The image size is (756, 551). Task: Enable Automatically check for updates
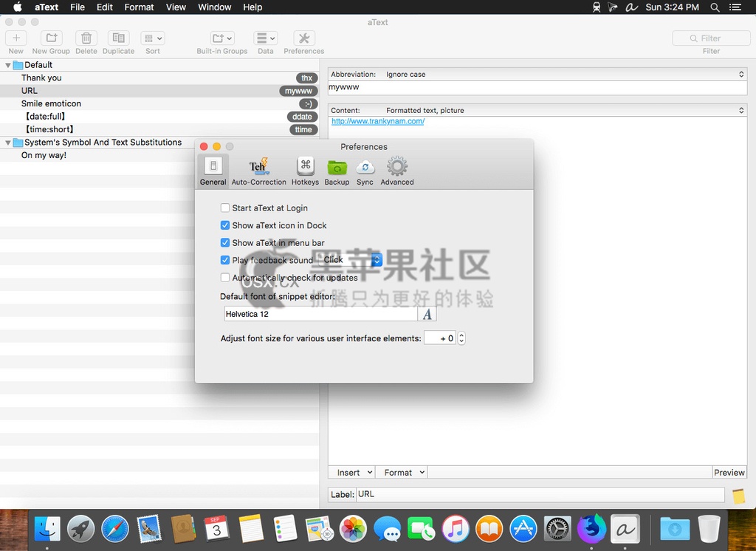(x=225, y=278)
